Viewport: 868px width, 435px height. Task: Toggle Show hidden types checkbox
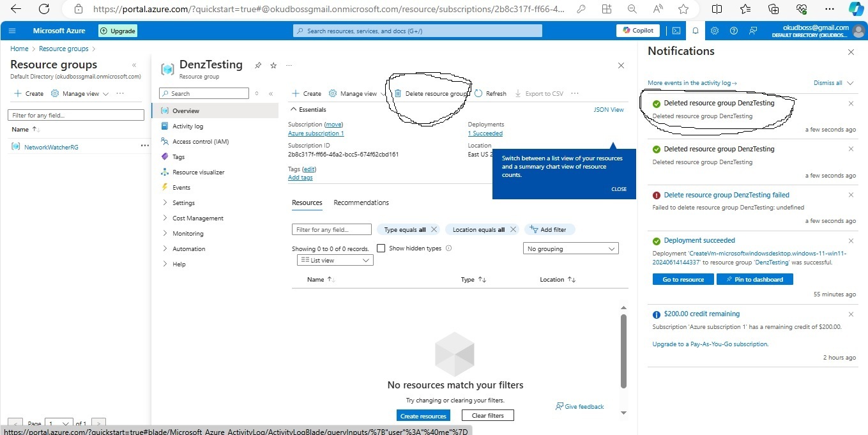pyautogui.click(x=381, y=248)
